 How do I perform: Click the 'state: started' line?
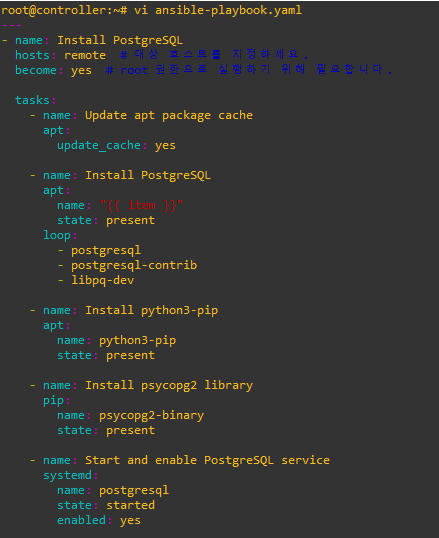[x=106, y=505]
